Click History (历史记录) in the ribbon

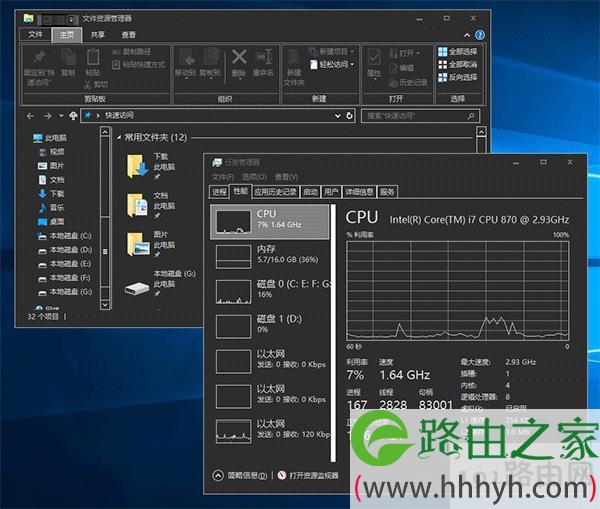408,82
